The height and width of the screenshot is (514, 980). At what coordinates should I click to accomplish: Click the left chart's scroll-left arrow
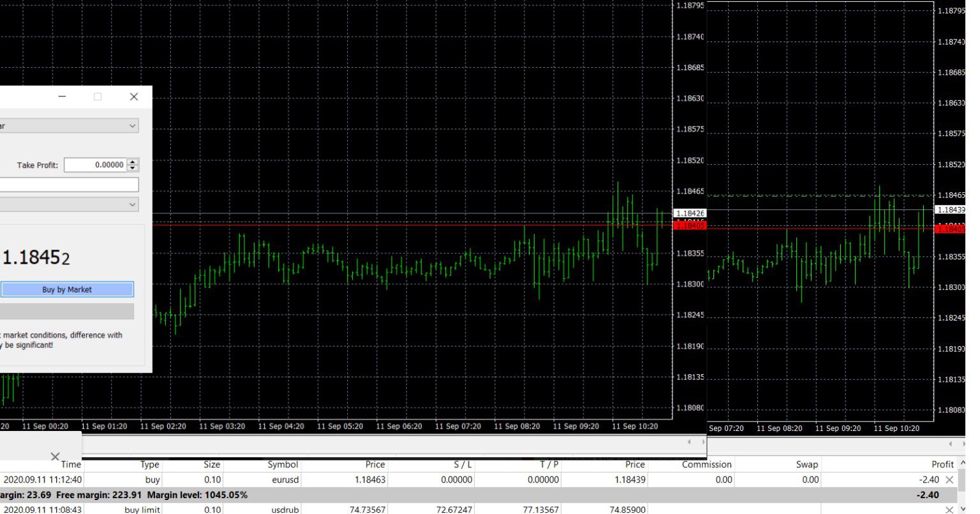pyautogui.click(x=688, y=442)
